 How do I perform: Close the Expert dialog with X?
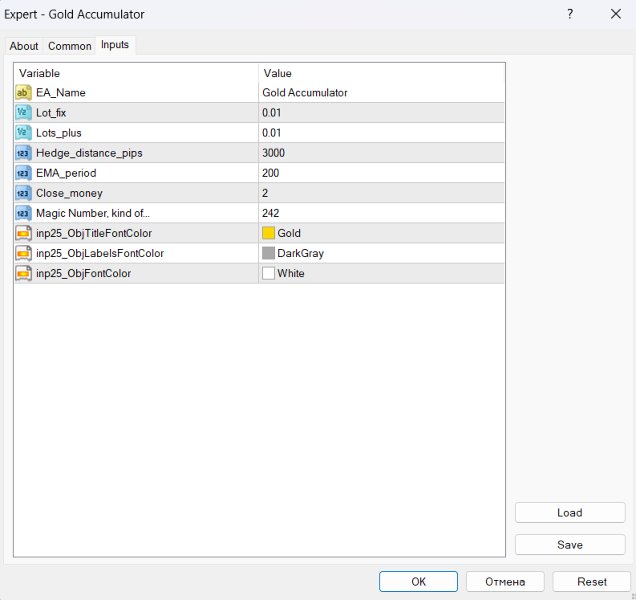[616, 14]
